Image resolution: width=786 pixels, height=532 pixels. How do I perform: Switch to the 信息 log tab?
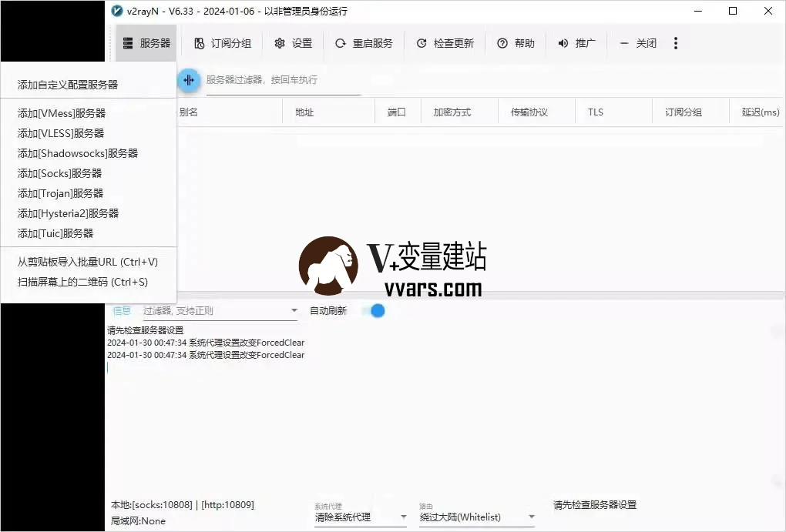(121, 310)
